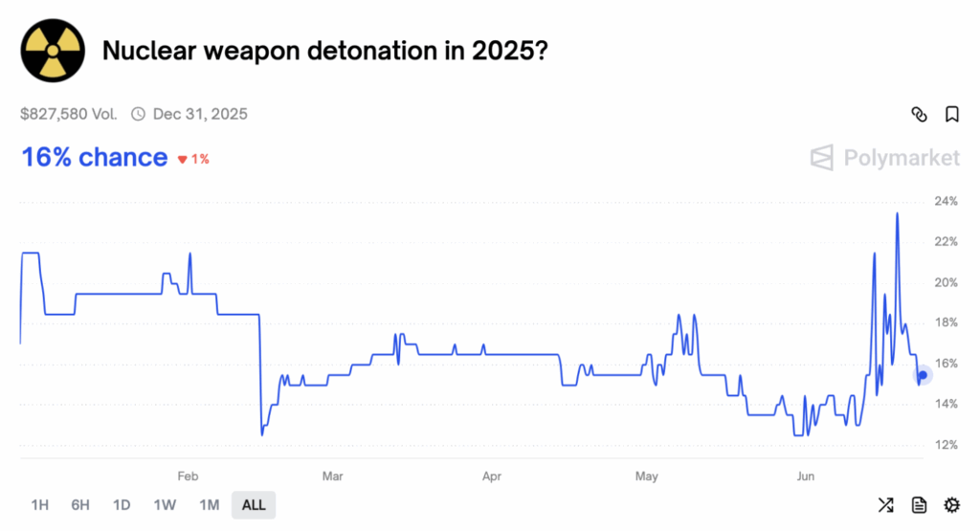Open chart settings gear
980x531 pixels.
pyautogui.click(x=951, y=505)
